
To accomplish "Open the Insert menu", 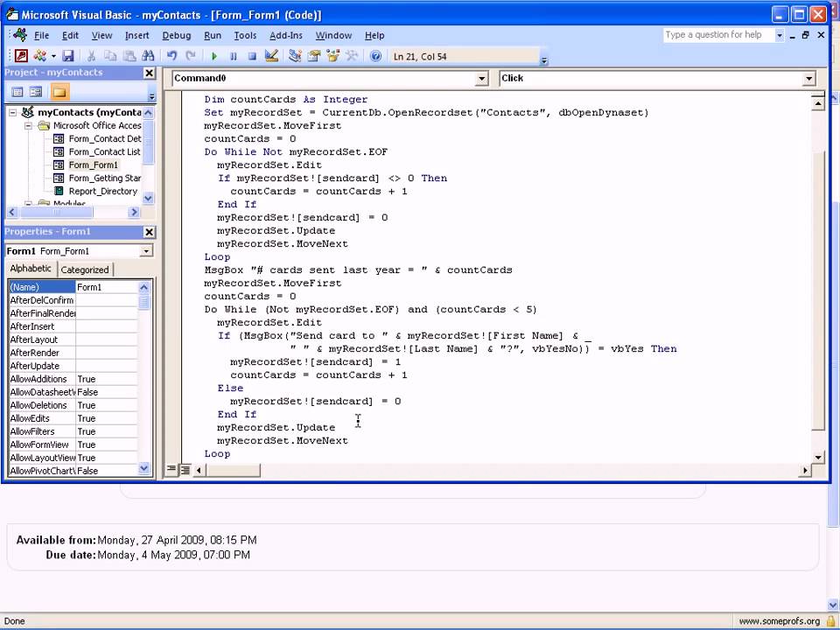I will coord(137,35).
